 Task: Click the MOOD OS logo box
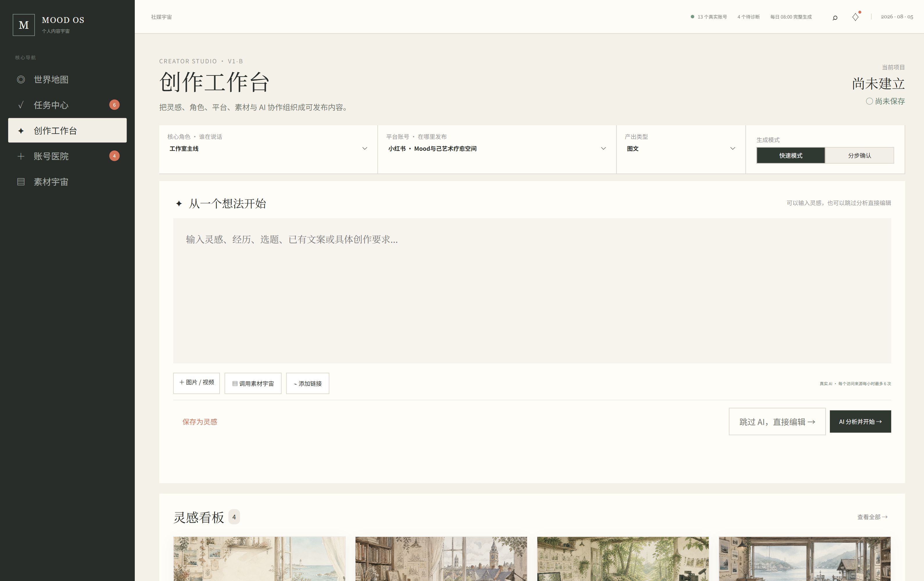pyautogui.click(x=24, y=25)
